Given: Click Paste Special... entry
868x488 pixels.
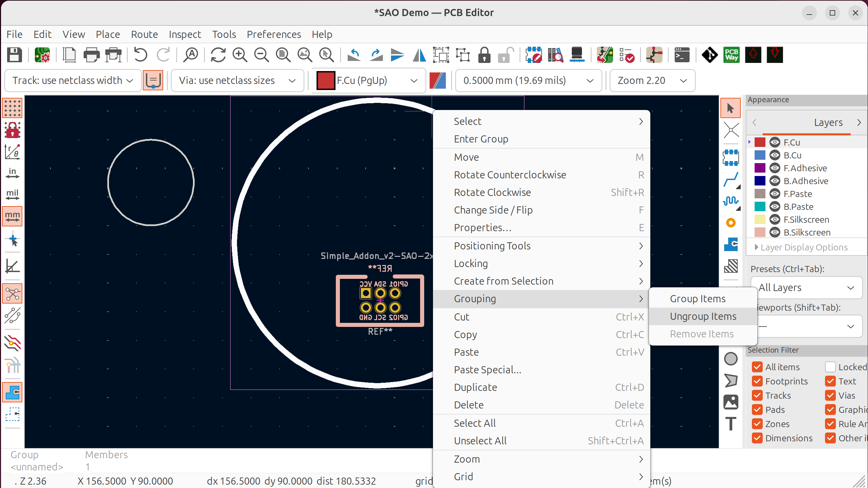Looking at the screenshot, I should click(541, 370).
